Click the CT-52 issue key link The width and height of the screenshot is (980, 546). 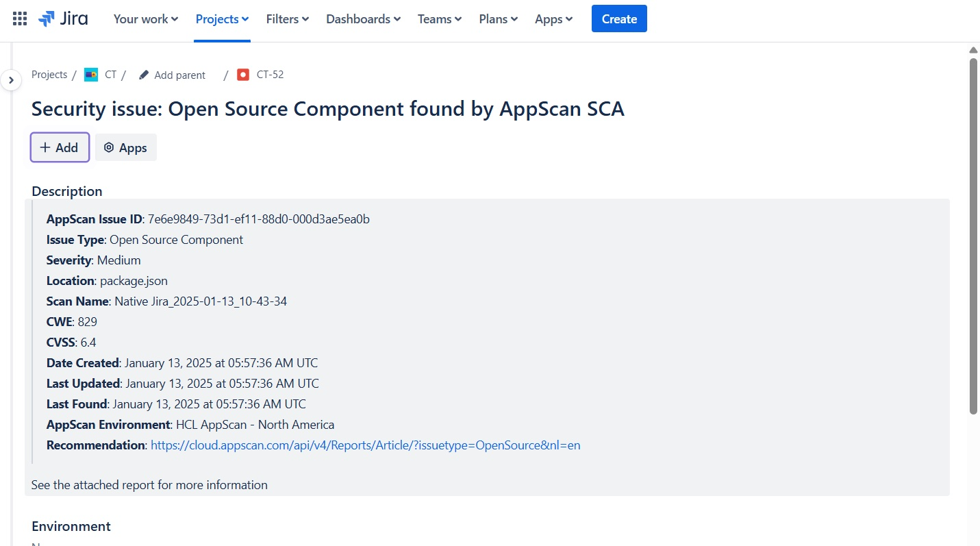point(270,75)
